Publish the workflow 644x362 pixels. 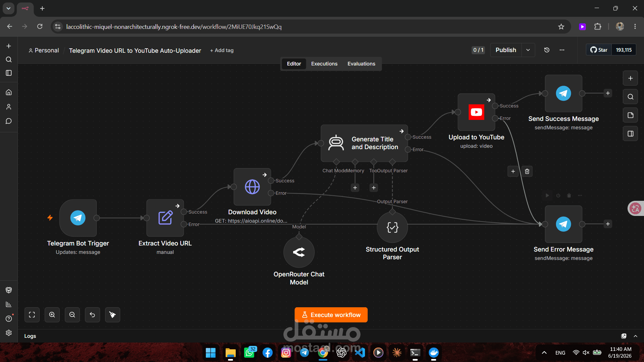[506, 50]
